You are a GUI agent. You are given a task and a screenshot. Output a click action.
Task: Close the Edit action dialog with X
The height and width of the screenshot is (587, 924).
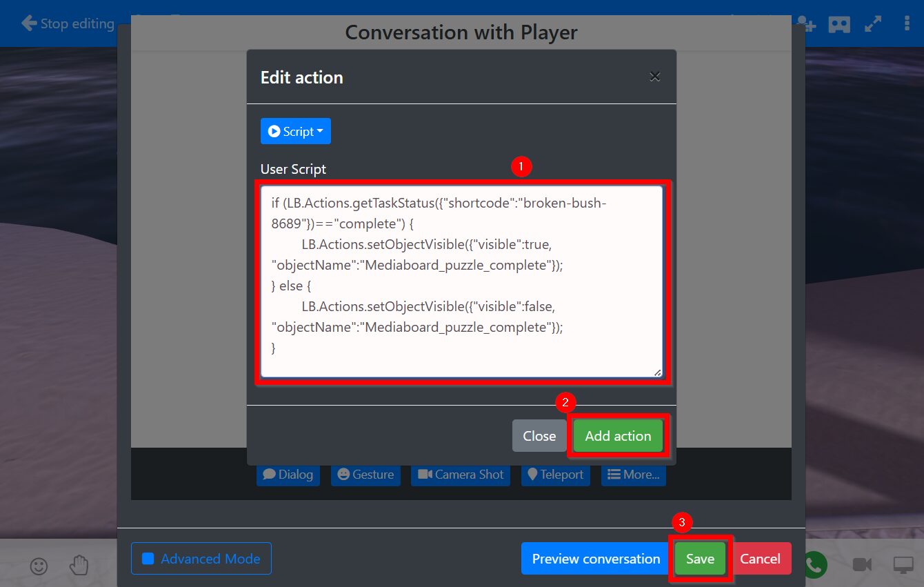655,77
